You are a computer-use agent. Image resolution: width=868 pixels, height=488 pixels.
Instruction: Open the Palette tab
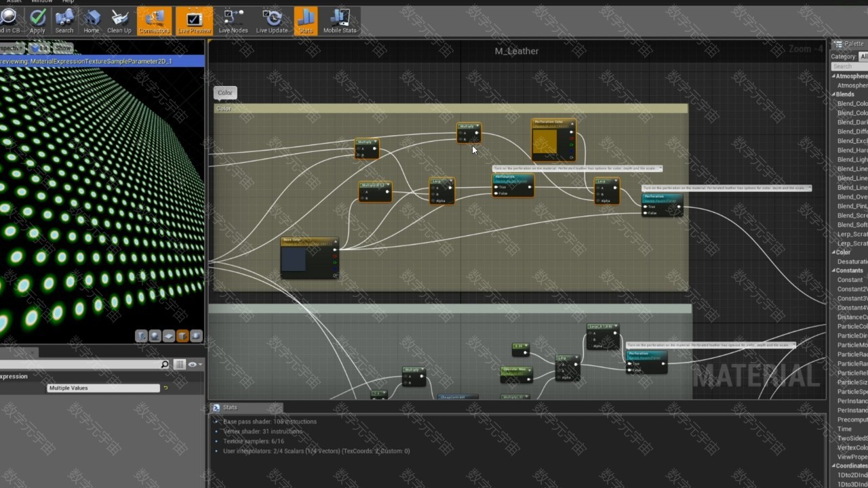point(852,44)
